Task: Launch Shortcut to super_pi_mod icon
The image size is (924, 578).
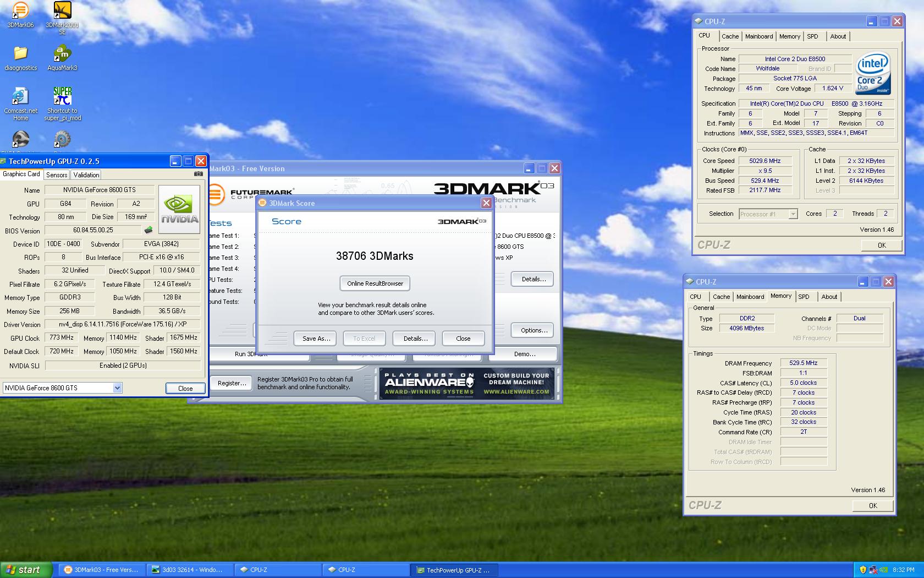Action: (x=62, y=104)
